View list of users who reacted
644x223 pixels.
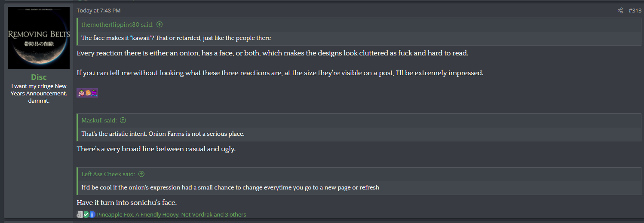click(x=172, y=214)
